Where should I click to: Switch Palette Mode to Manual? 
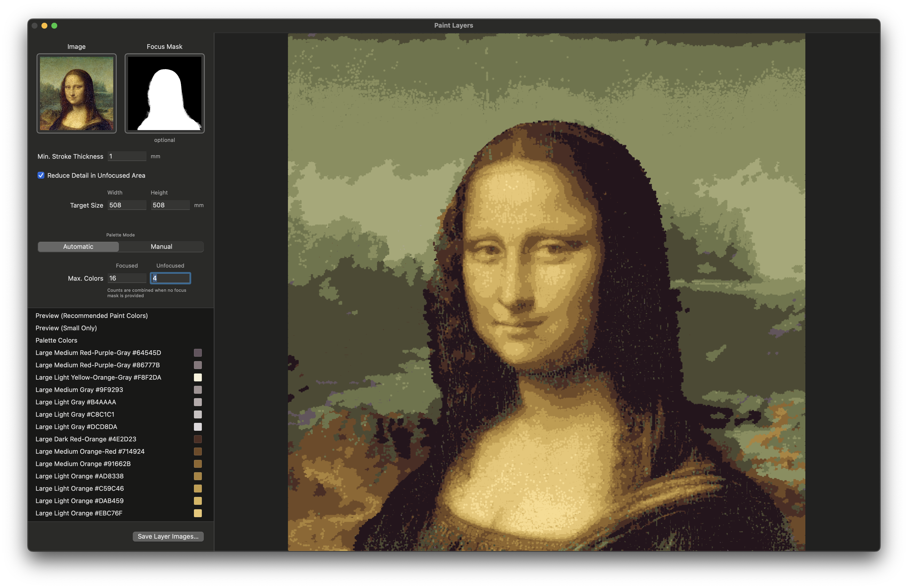(161, 247)
